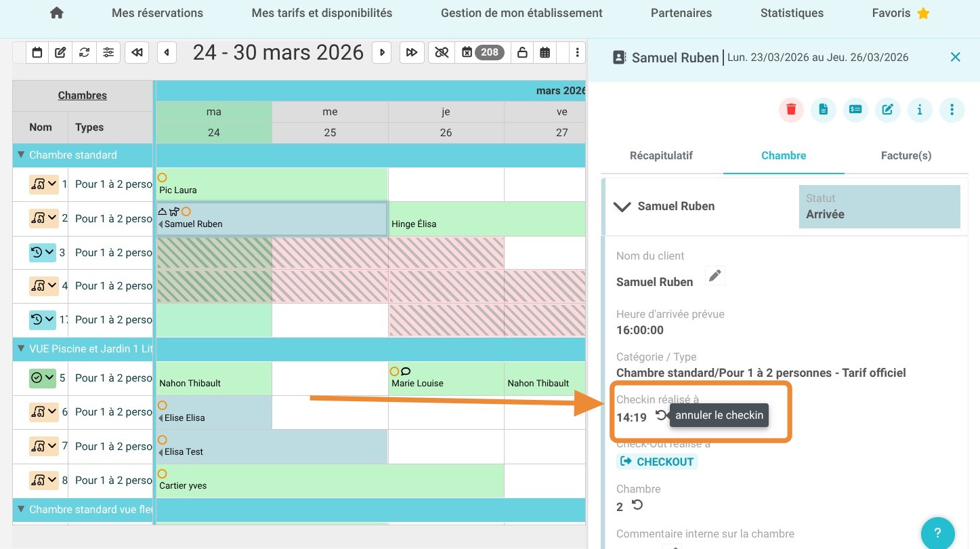This screenshot has height=549, width=980.
Task: Open cleaning status dropdown for room 7
Action: click(x=43, y=446)
